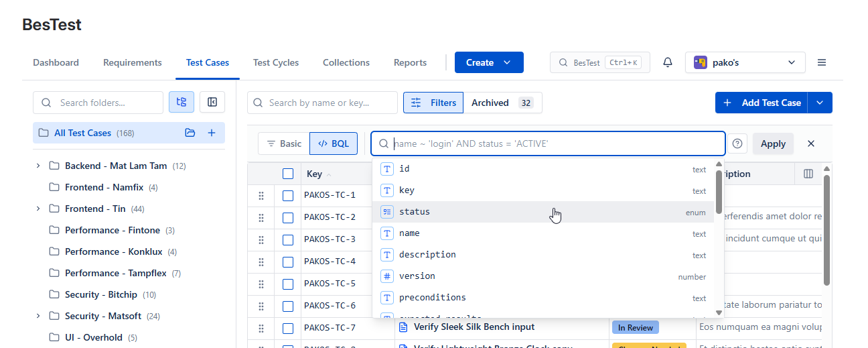Image resolution: width=868 pixels, height=348 pixels.
Task: Switch to Basic filter mode
Action: coord(284,143)
